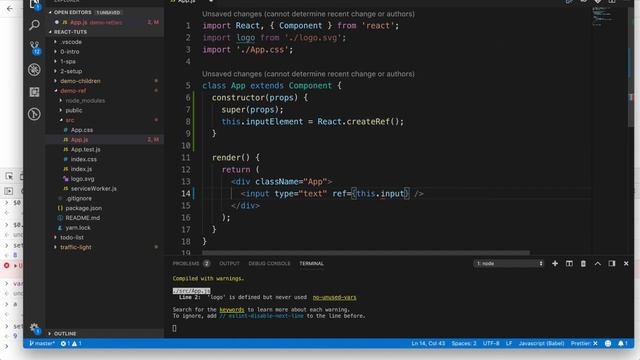Viewport: 640px width, 360px height.
Task: Expand the traffic-light folder
Action: point(76,247)
